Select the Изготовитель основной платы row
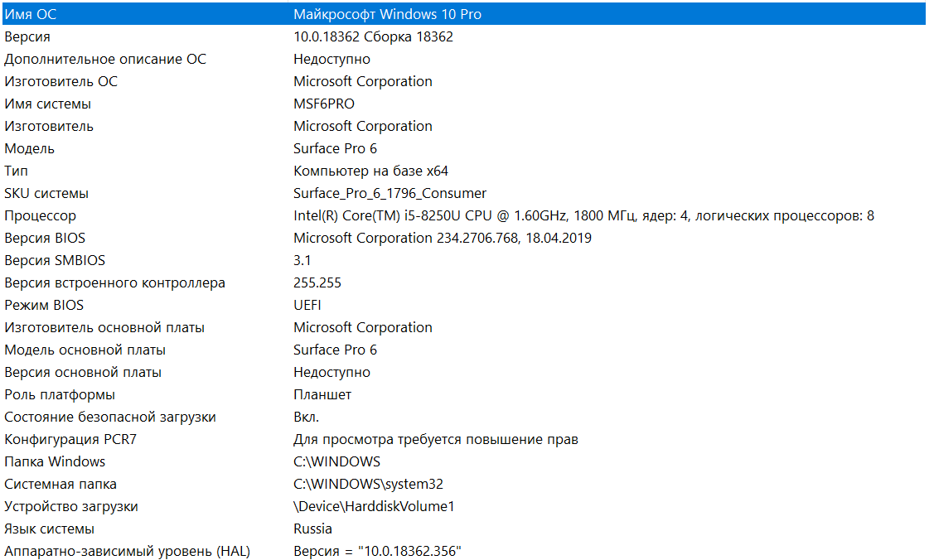934x560 pixels. [x=464, y=327]
